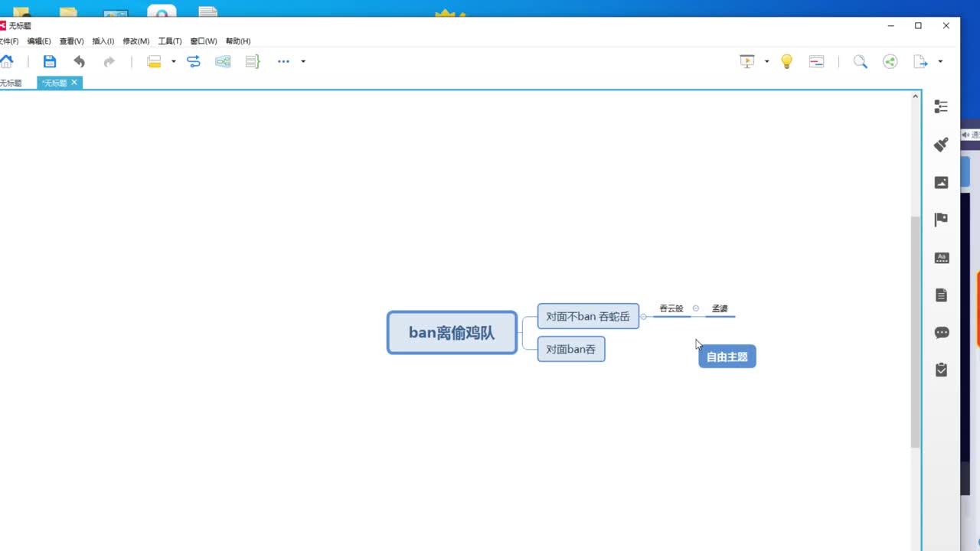Open the Themes panel in the sidebar

pos(941,258)
